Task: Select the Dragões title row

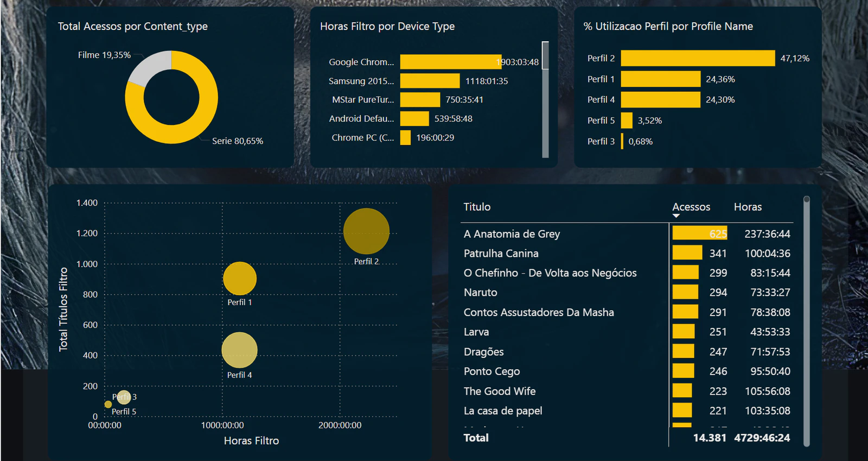Action: pyautogui.click(x=627, y=352)
